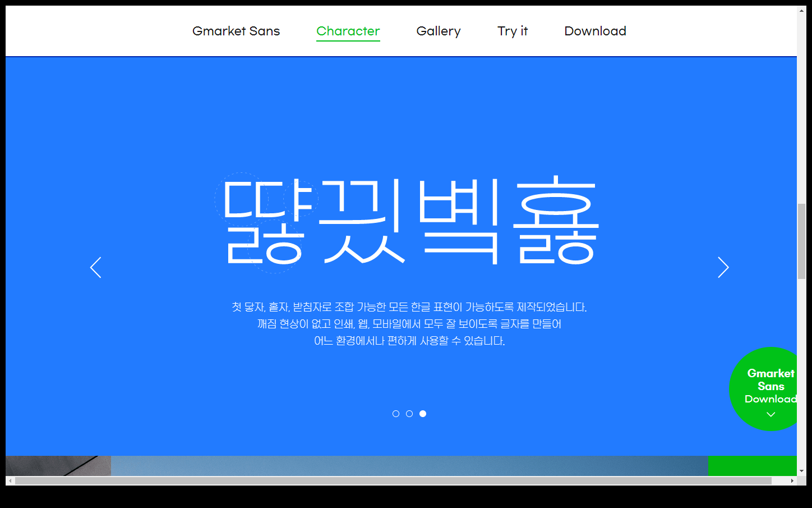This screenshot has height=508, width=812.
Task: Show previous slide with left arrow
Action: coord(96,267)
